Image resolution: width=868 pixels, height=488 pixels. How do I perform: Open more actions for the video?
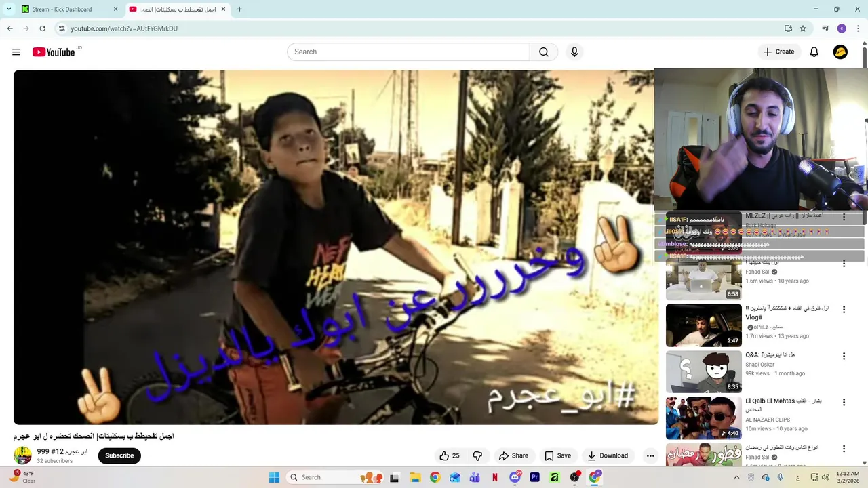click(x=650, y=455)
